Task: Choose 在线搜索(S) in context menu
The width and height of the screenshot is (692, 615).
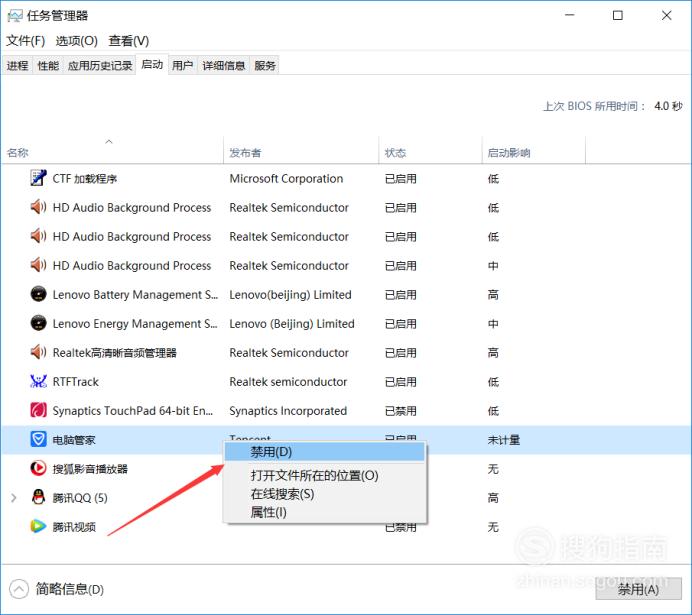Action: pos(325,494)
